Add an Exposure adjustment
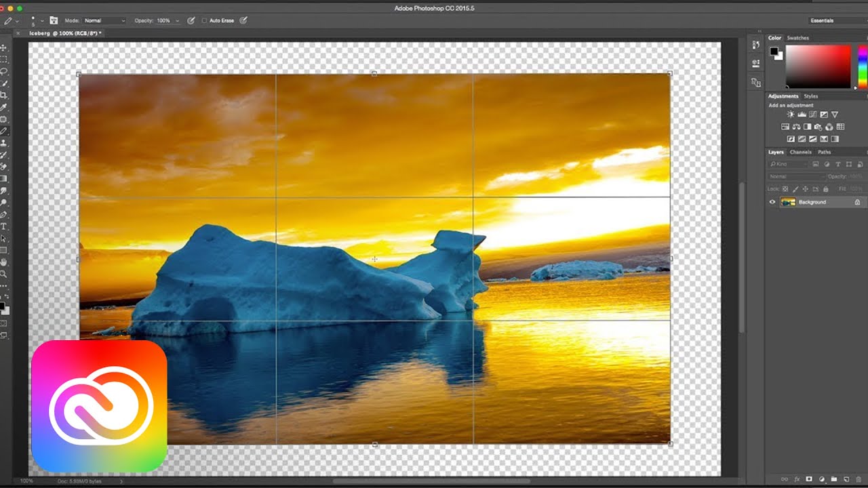The width and height of the screenshot is (868, 488). [x=824, y=115]
